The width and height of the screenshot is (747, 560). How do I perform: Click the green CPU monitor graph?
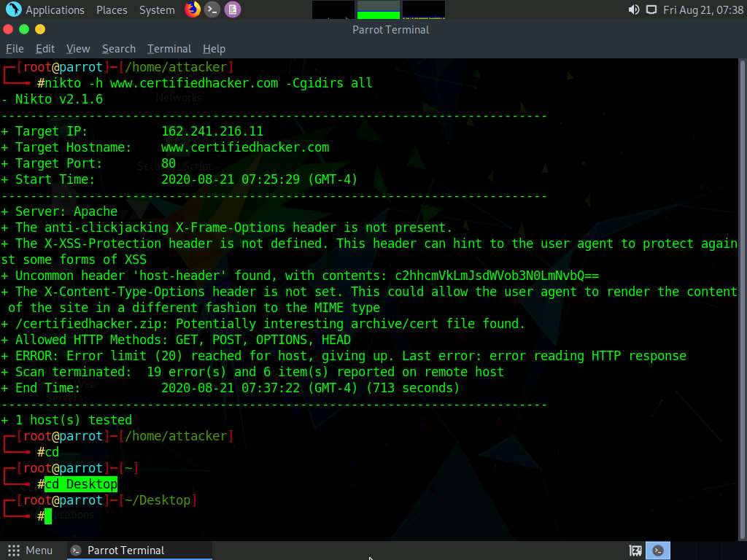pyautogui.click(x=379, y=9)
